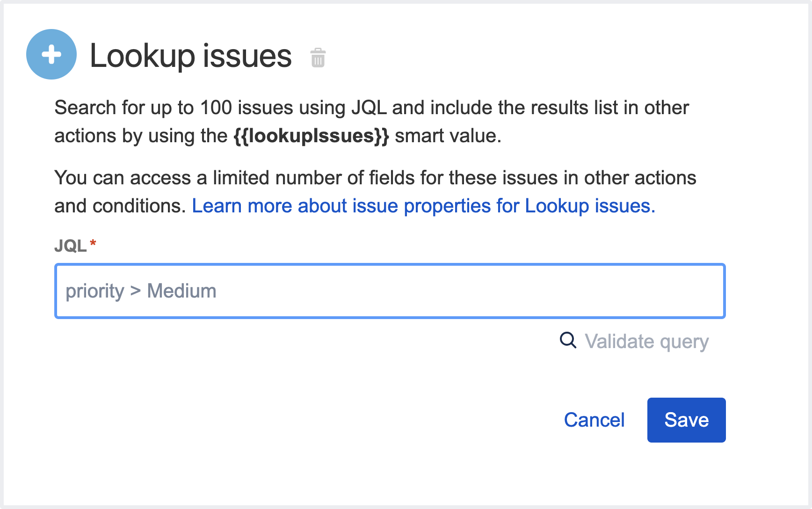The width and height of the screenshot is (812, 509).
Task: Click the magnifying glass validate icon
Action: click(568, 340)
